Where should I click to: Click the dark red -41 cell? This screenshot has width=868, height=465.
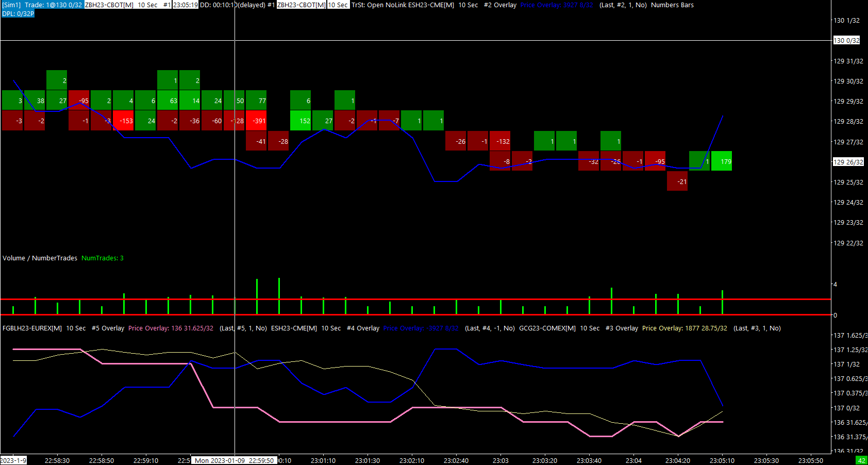pyautogui.click(x=256, y=141)
